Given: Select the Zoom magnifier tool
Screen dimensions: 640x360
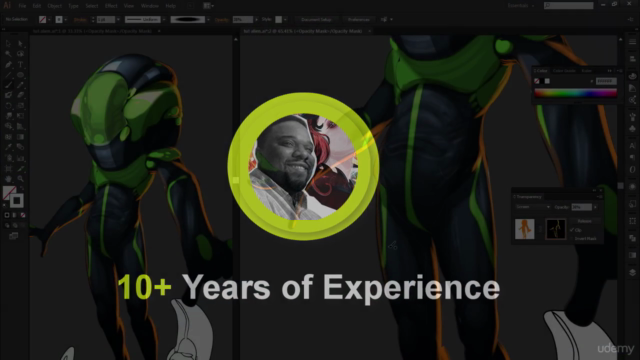Looking at the screenshot, I should (x=20, y=179).
